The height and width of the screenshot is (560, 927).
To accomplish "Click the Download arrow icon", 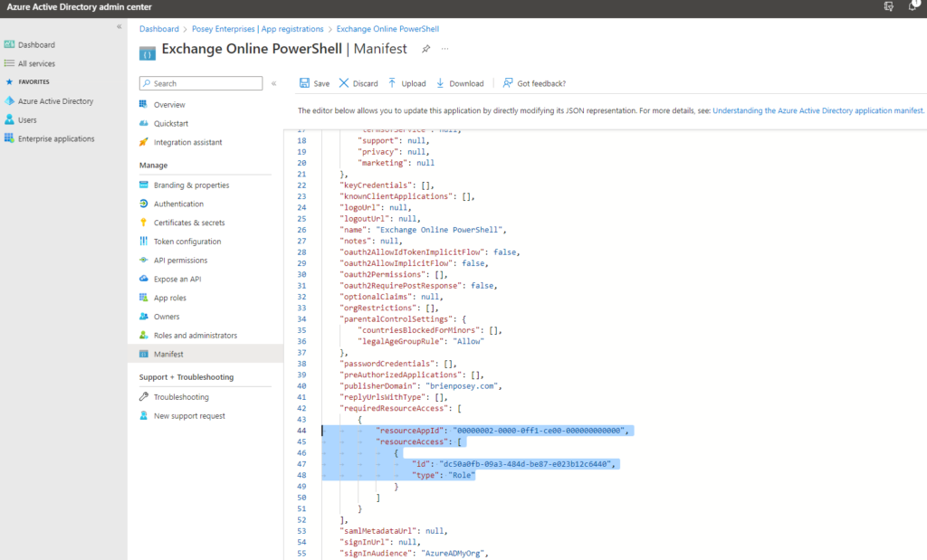I will click(440, 83).
